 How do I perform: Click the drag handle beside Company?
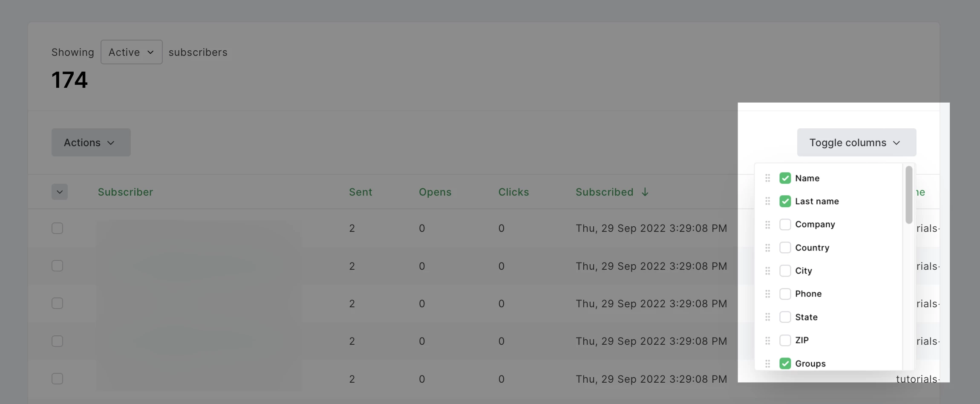pos(767,225)
